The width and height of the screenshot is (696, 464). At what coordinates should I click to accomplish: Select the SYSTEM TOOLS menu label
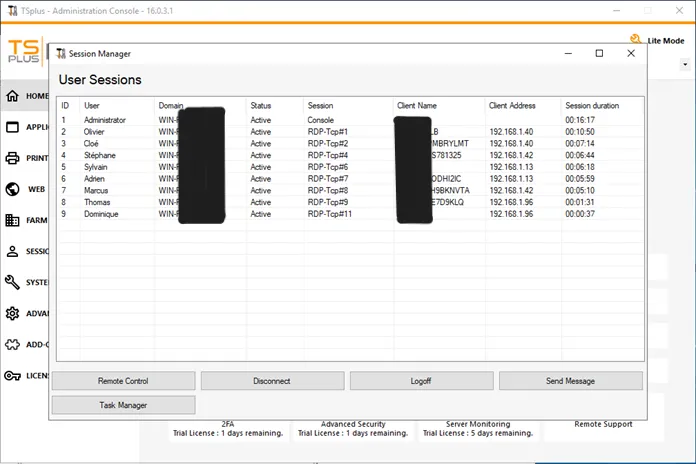(37, 282)
